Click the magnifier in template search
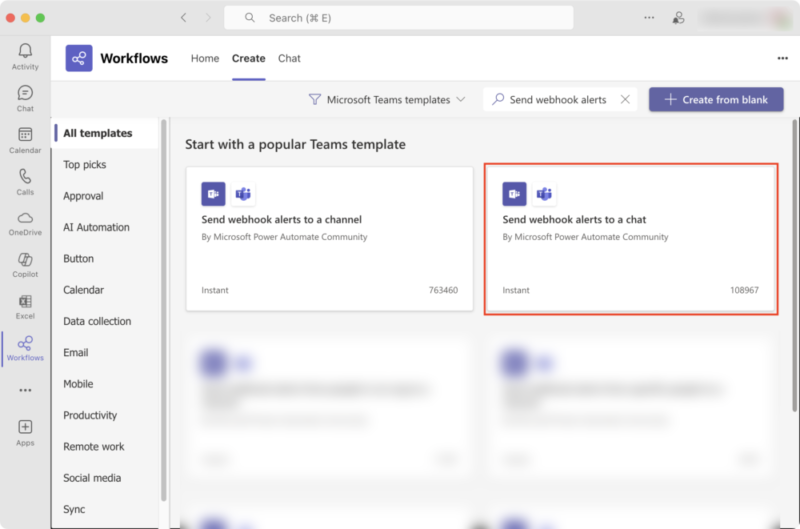The height and width of the screenshot is (529, 800). tap(498, 99)
